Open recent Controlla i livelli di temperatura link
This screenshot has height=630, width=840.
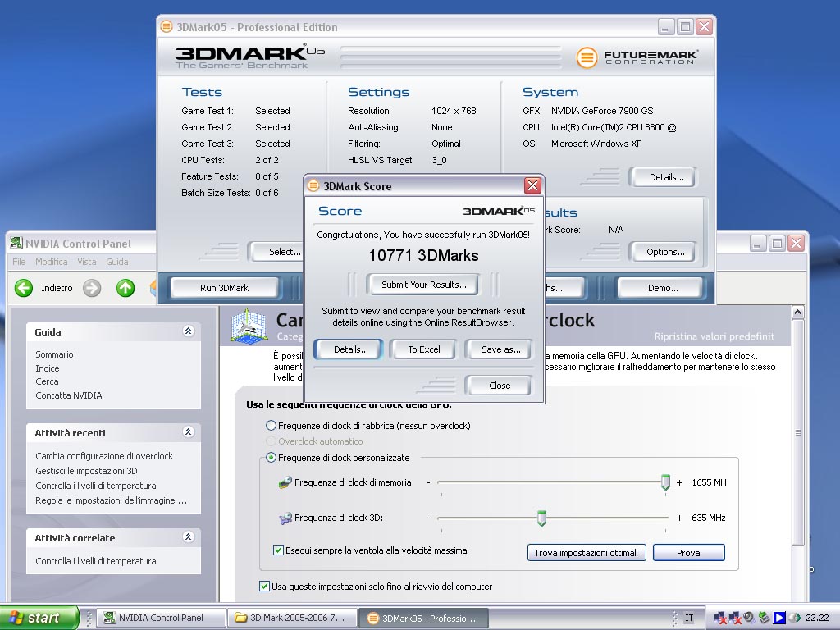[95, 486]
